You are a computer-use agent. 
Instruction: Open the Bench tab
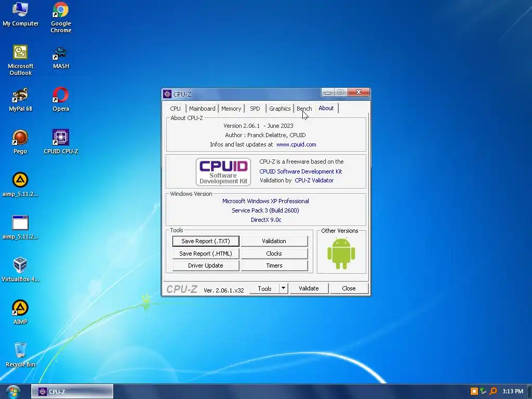point(304,109)
